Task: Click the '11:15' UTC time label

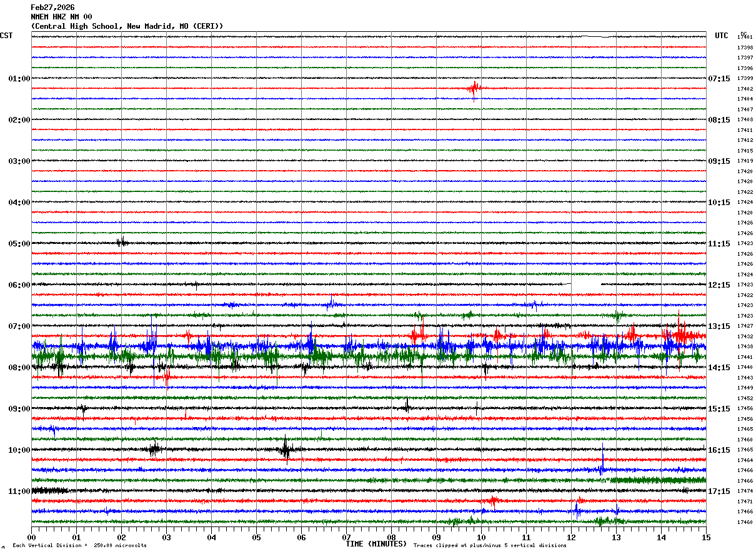Action: (719, 244)
